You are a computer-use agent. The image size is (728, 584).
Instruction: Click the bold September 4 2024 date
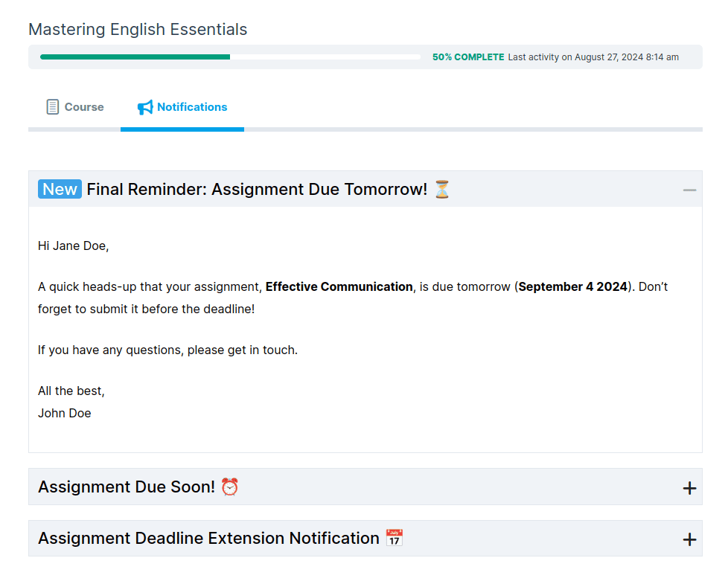tap(572, 287)
